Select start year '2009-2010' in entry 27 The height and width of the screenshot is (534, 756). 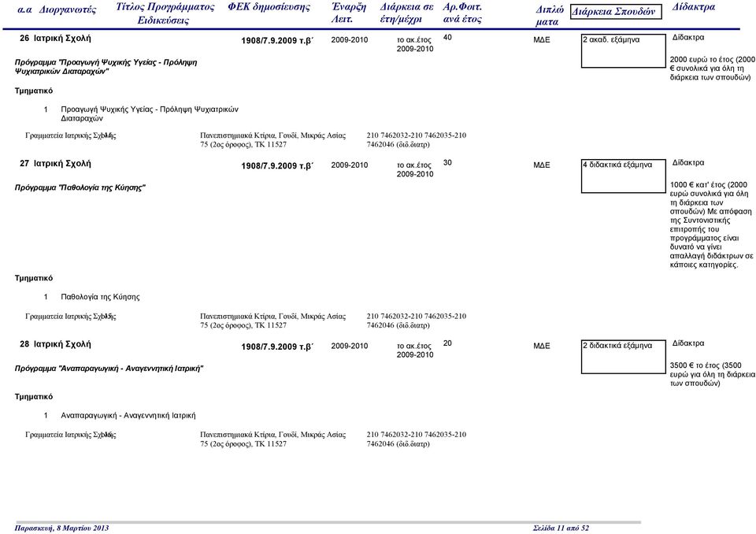pos(349,165)
